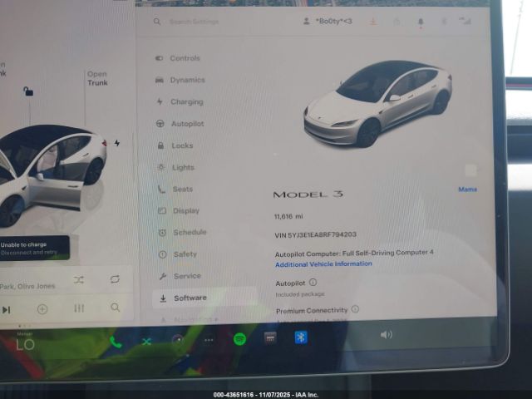Open Additional Vehicle Information link
Image resolution: width=532 pixels, height=399 pixels.
323,264
